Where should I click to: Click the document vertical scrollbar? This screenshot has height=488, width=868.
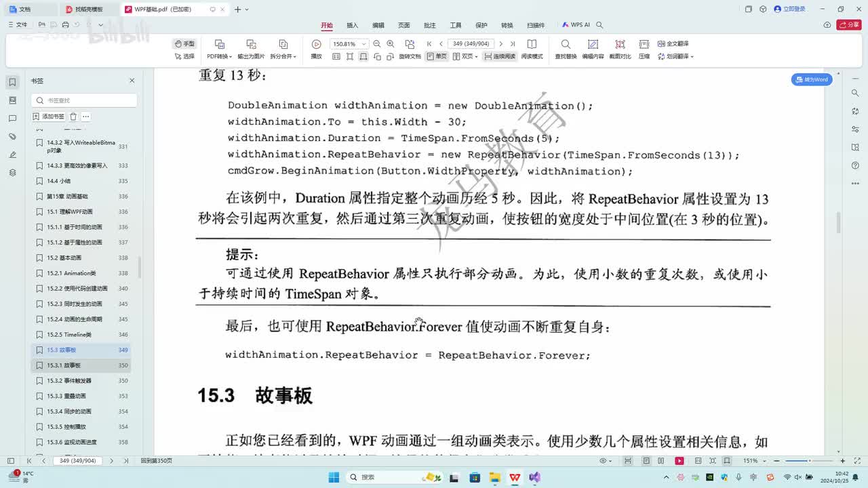839,222
